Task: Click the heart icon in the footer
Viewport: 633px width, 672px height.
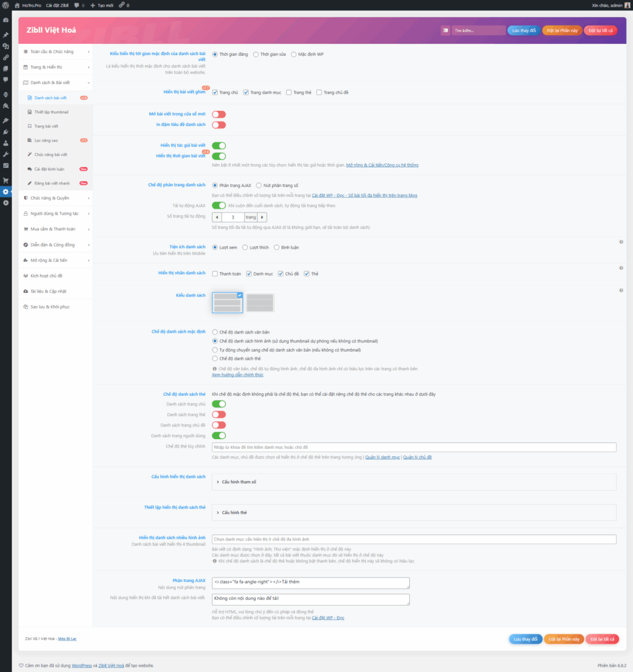Action: [21, 665]
